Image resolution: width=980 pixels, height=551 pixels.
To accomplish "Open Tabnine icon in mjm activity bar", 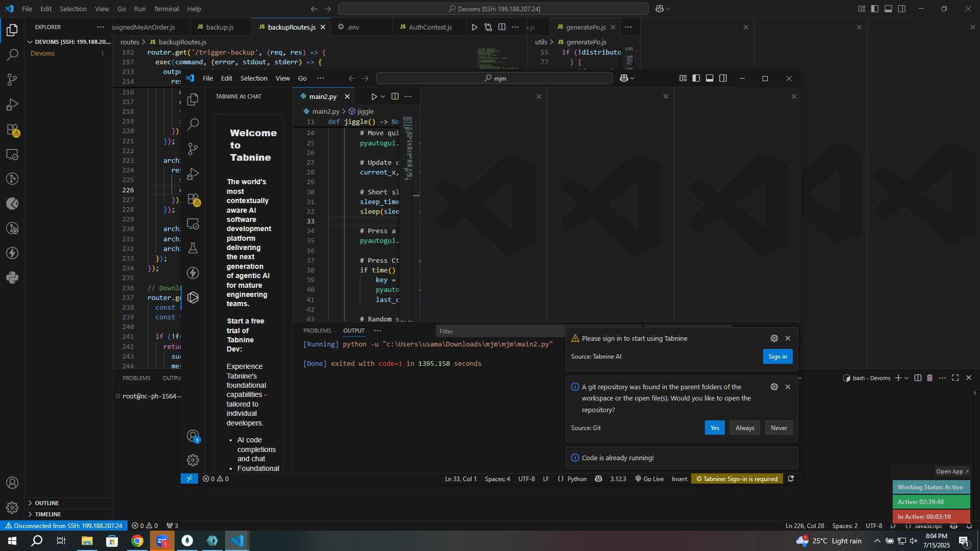I will [x=193, y=297].
